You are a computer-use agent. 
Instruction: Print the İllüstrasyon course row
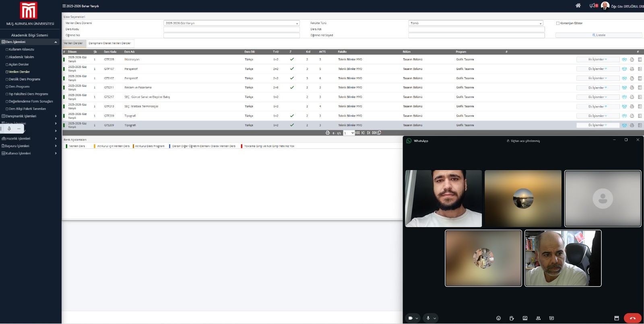632,59
